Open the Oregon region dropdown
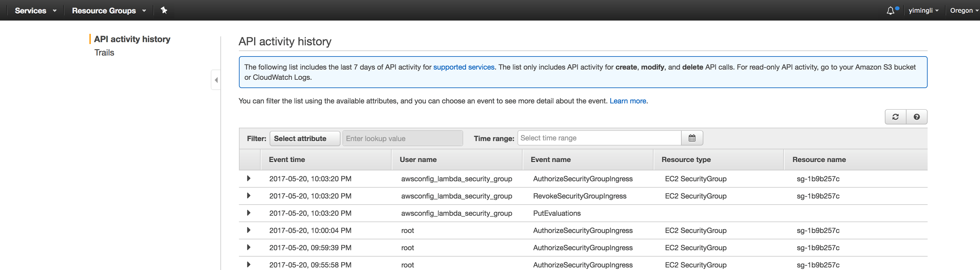 point(964,11)
